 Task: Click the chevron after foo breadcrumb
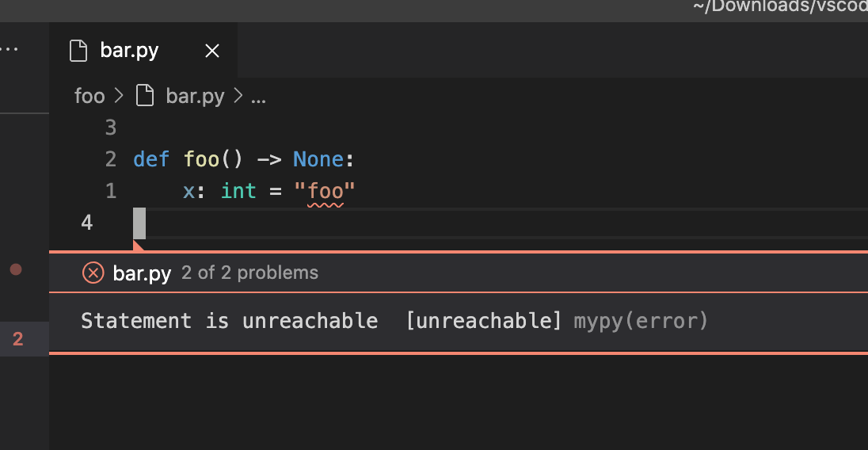[x=119, y=96]
